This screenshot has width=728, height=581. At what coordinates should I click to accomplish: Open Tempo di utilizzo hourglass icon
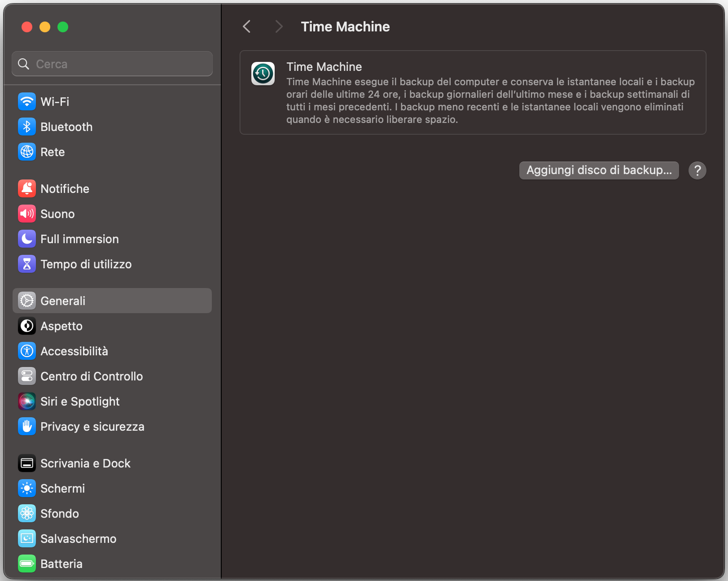27,264
